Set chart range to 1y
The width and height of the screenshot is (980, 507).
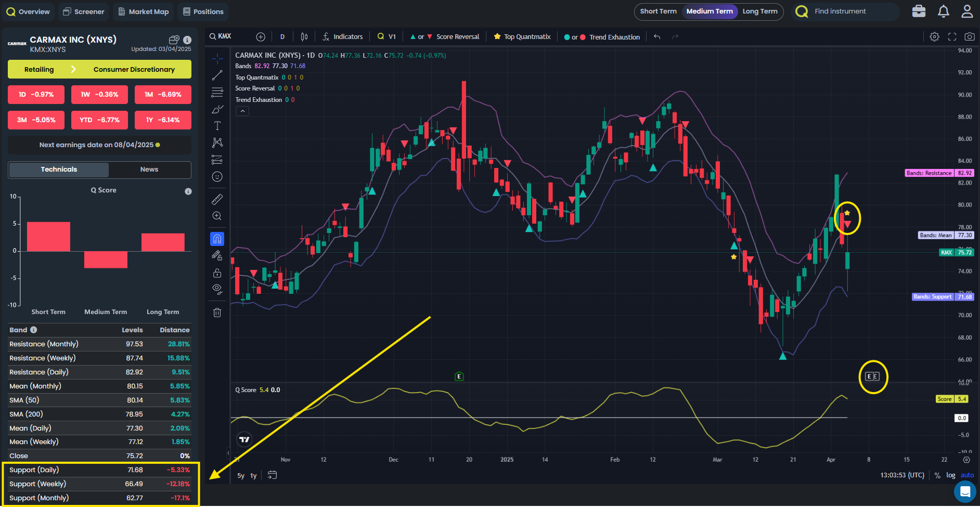tap(253, 476)
